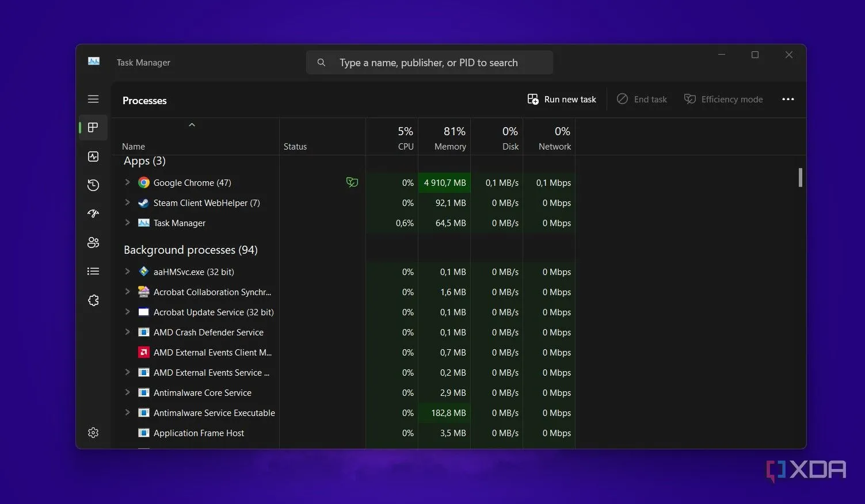This screenshot has width=865, height=504.
Task: Click the Task Manager title bar app icon
Action: pyautogui.click(x=94, y=62)
